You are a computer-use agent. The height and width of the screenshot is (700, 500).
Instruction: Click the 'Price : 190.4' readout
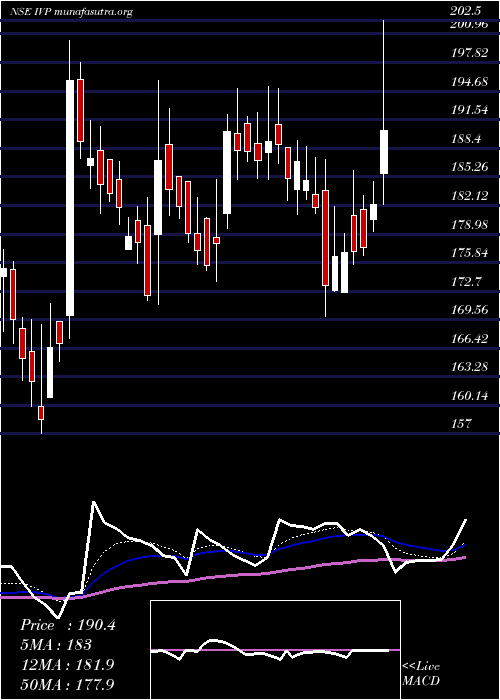coord(68,625)
